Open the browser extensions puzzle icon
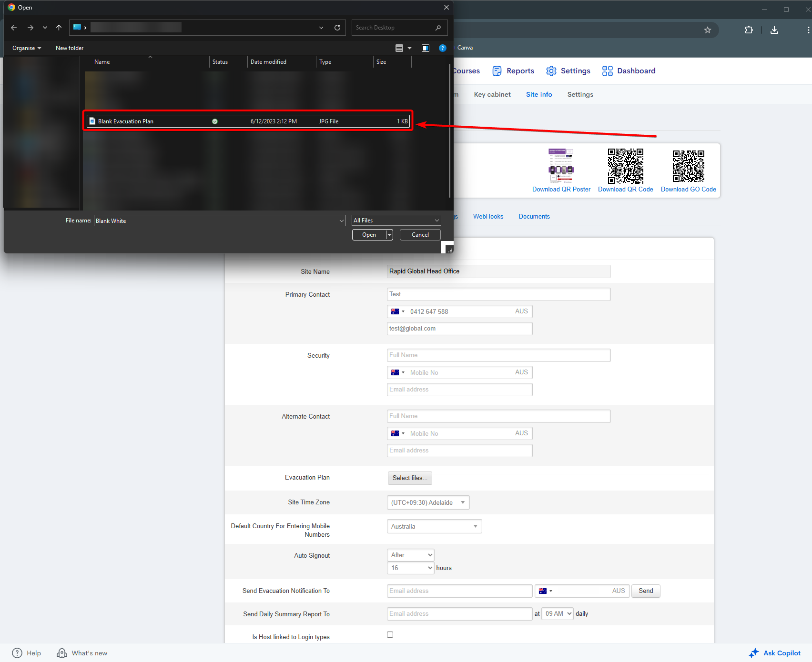The width and height of the screenshot is (812, 662). coord(749,30)
